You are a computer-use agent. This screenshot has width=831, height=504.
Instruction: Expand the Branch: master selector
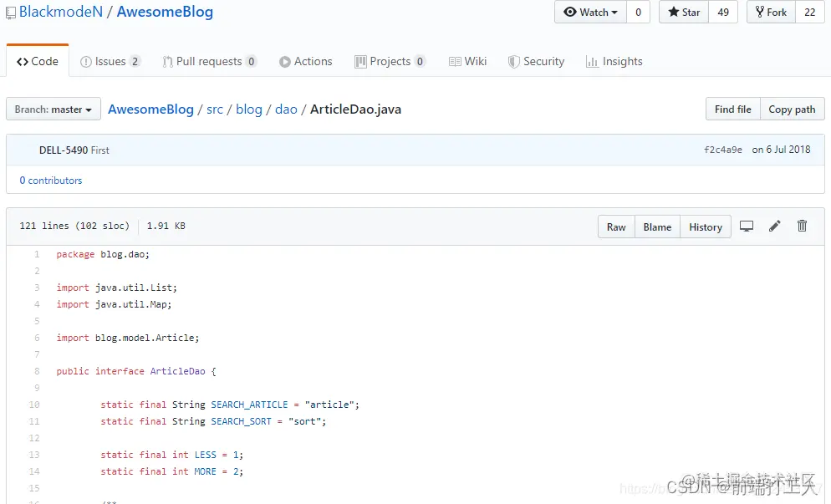point(54,109)
